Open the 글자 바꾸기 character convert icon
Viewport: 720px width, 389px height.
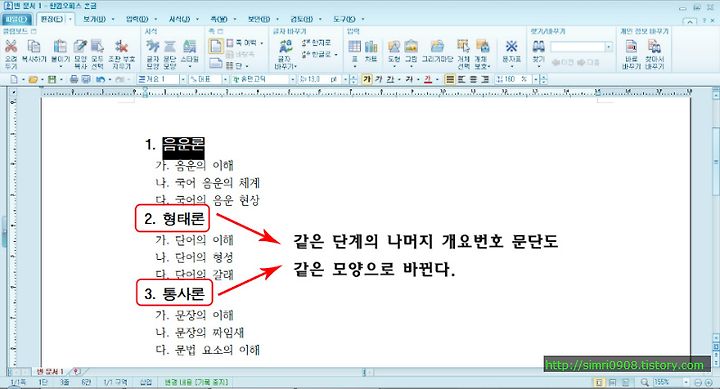click(286, 46)
